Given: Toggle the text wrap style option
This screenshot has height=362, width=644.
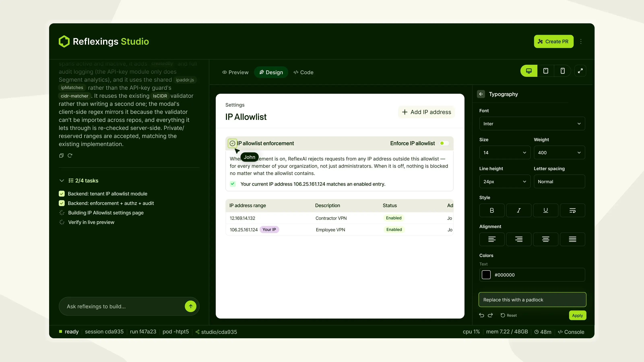Looking at the screenshot, I should tap(573, 210).
